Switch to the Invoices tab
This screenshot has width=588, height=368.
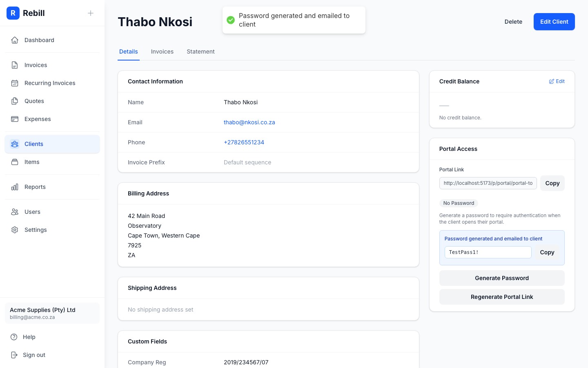coord(162,52)
